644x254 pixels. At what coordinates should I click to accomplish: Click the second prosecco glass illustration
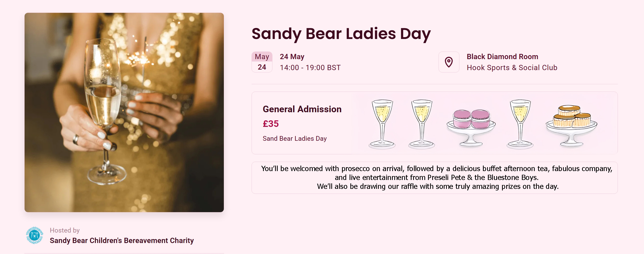[x=422, y=123]
